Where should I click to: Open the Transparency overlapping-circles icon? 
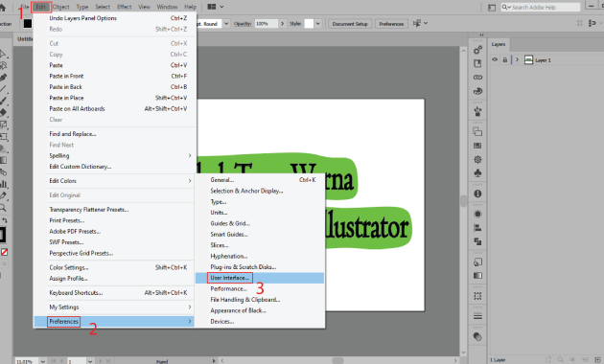click(x=477, y=336)
